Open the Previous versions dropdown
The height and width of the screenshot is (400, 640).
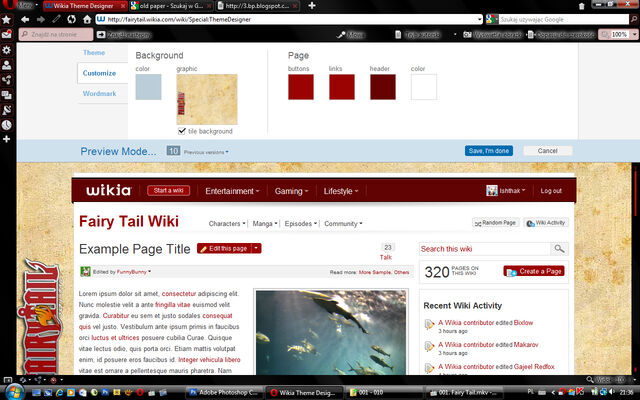click(206, 152)
